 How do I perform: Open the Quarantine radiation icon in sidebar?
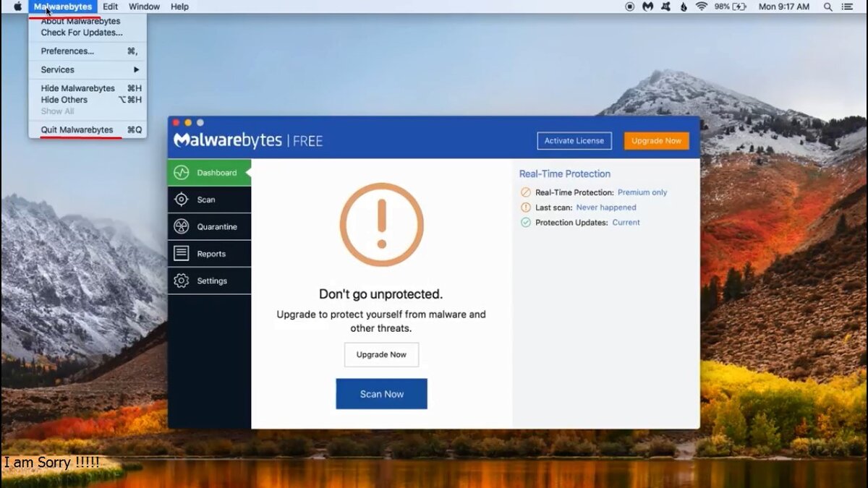(182, 227)
